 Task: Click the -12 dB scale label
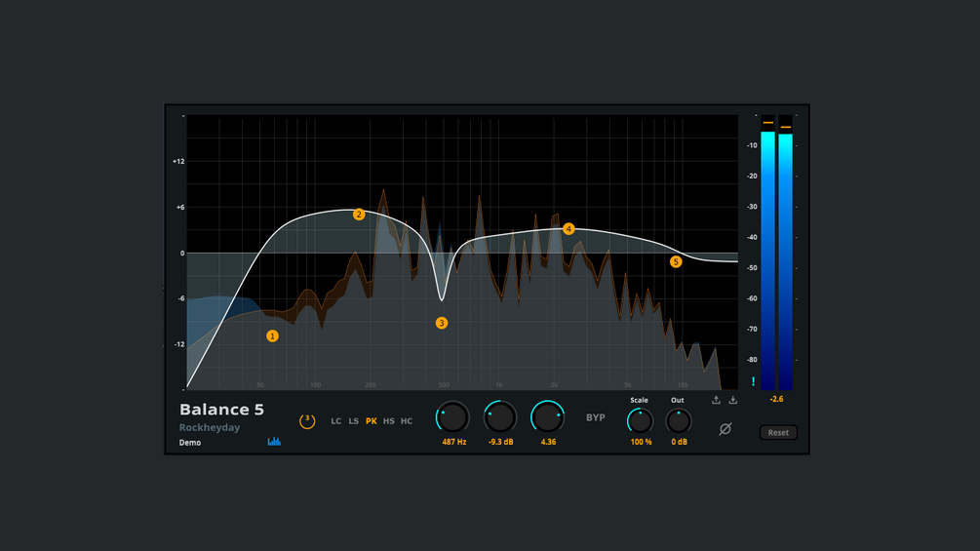(179, 344)
